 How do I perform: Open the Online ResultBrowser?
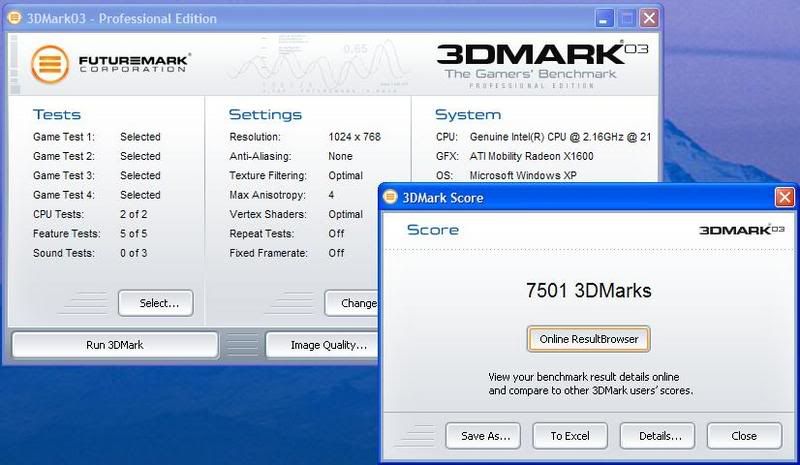click(x=588, y=339)
